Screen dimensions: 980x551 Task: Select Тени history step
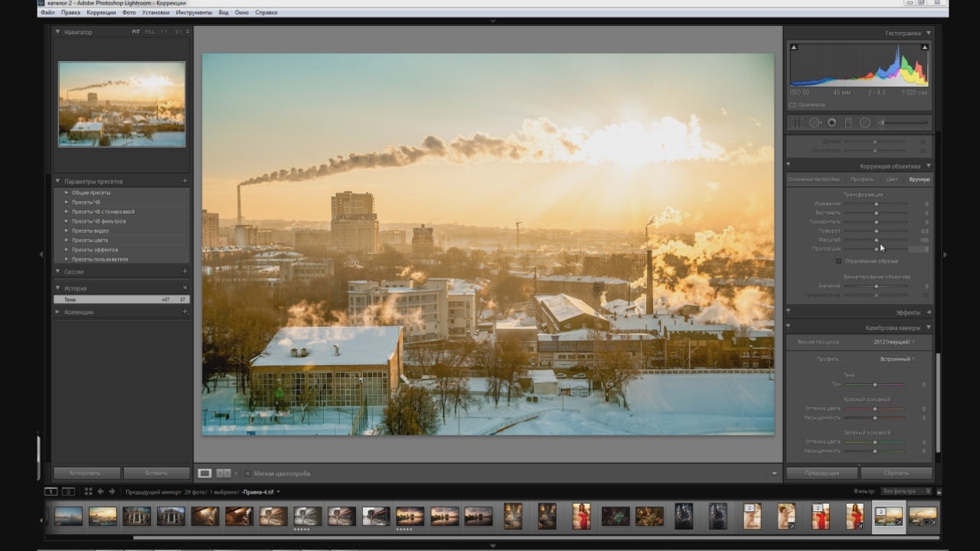tap(122, 300)
